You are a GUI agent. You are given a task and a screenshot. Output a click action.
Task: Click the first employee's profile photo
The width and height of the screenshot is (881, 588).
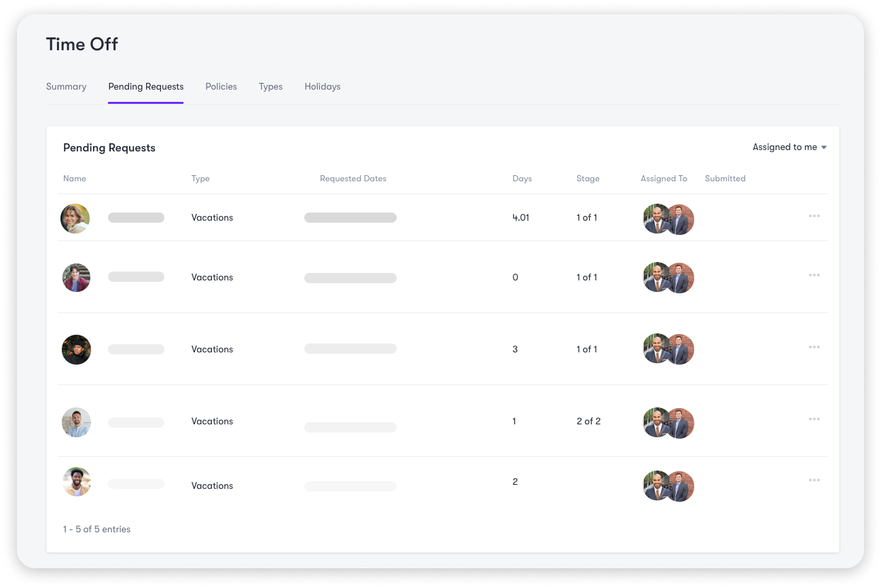pos(75,218)
